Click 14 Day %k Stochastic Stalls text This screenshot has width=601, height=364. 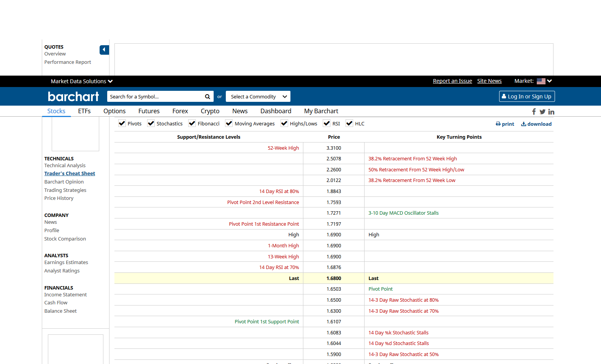(x=398, y=333)
